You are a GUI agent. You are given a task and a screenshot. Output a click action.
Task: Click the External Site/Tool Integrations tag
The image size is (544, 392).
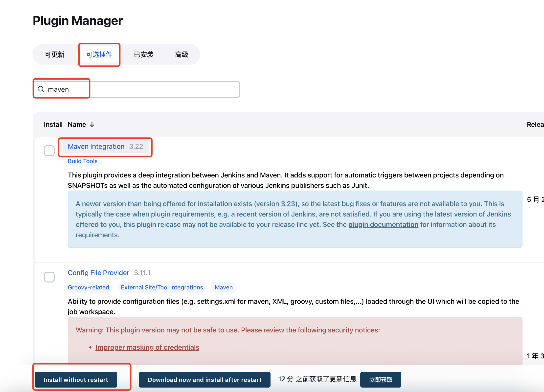pos(162,287)
